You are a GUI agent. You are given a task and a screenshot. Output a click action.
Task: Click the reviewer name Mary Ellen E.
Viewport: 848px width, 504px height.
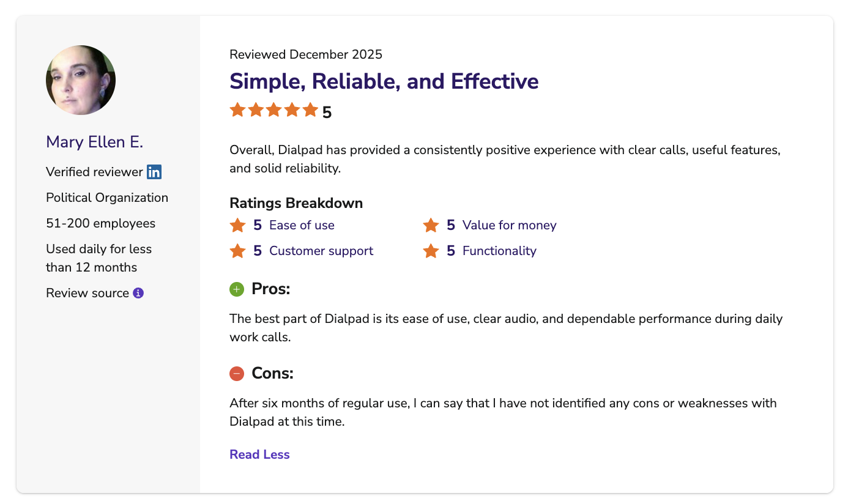coord(94,142)
